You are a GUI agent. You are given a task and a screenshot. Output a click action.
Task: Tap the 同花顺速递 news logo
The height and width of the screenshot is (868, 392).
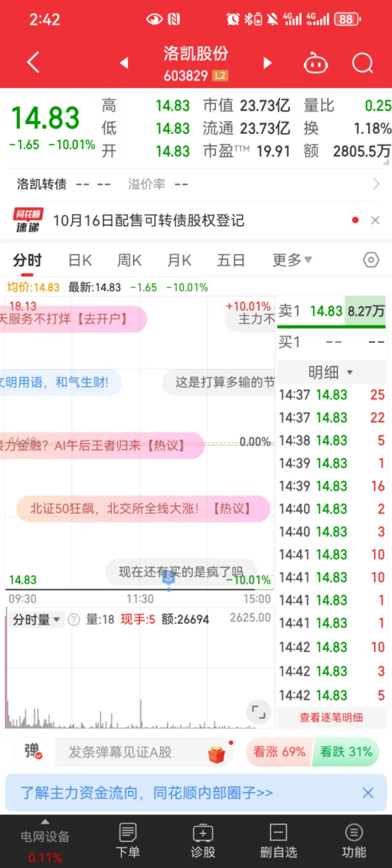click(28, 220)
